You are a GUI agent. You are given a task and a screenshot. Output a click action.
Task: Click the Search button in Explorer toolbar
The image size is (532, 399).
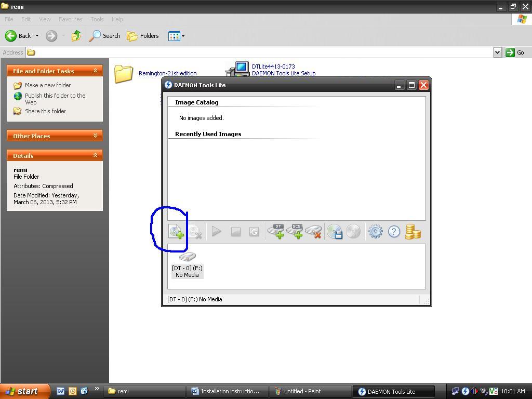105,36
